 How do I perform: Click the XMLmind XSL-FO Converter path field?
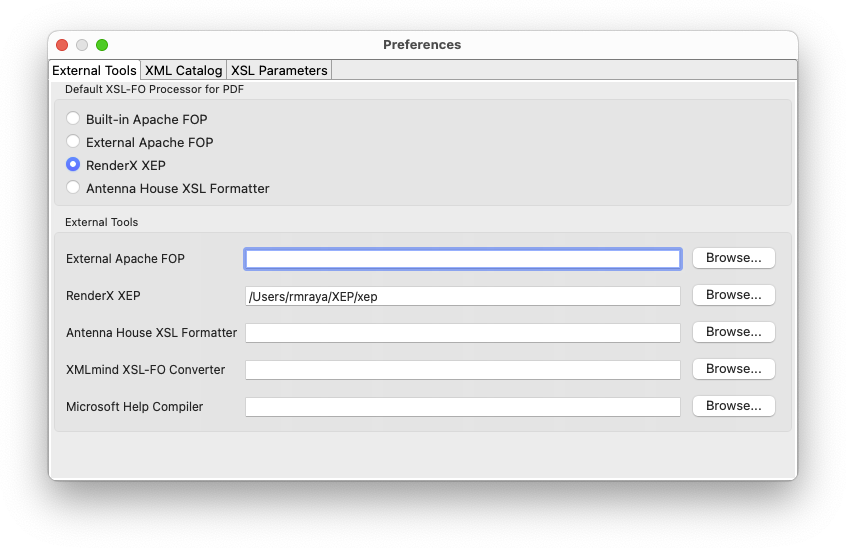[x=463, y=370]
